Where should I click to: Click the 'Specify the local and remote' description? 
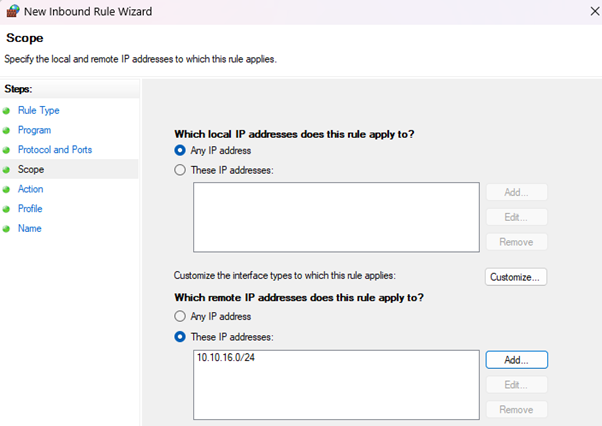[141, 59]
